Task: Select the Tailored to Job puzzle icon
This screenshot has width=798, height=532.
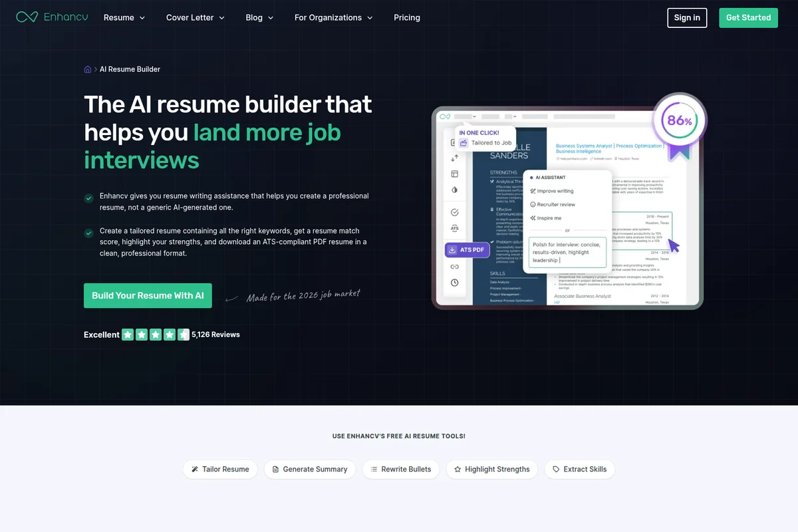Action: pyautogui.click(x=464, y=142)
